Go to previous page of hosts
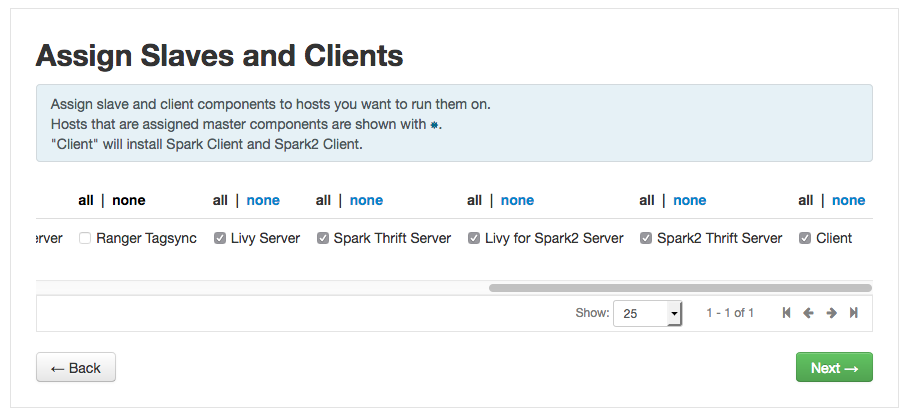This screenshot has width=912, height=418. pos(809,313)
